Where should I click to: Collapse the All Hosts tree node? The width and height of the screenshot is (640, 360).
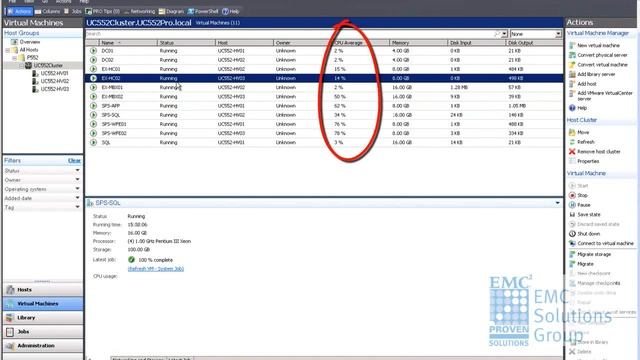coord(7,50)
